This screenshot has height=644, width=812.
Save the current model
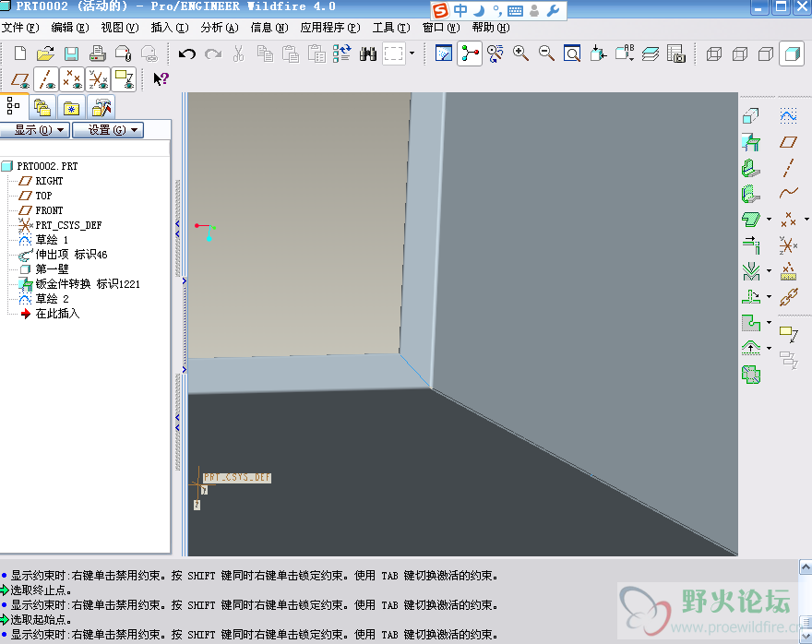coord(71,54)
